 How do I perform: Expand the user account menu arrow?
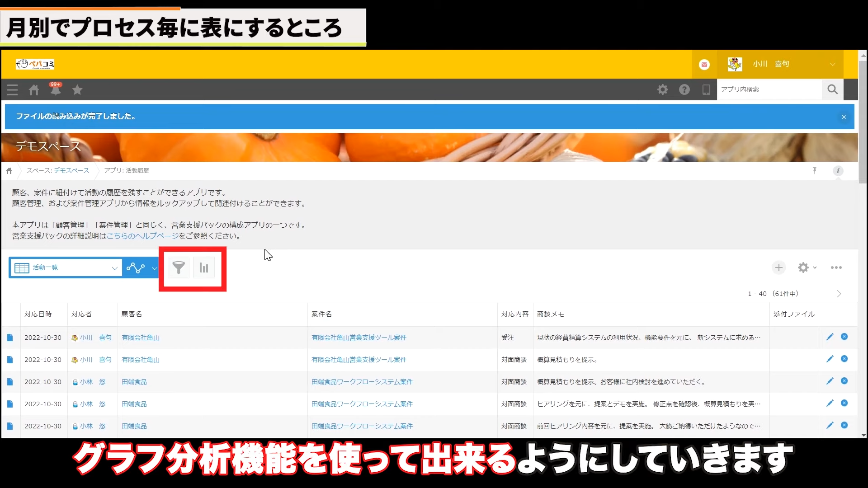coord(832,64)
